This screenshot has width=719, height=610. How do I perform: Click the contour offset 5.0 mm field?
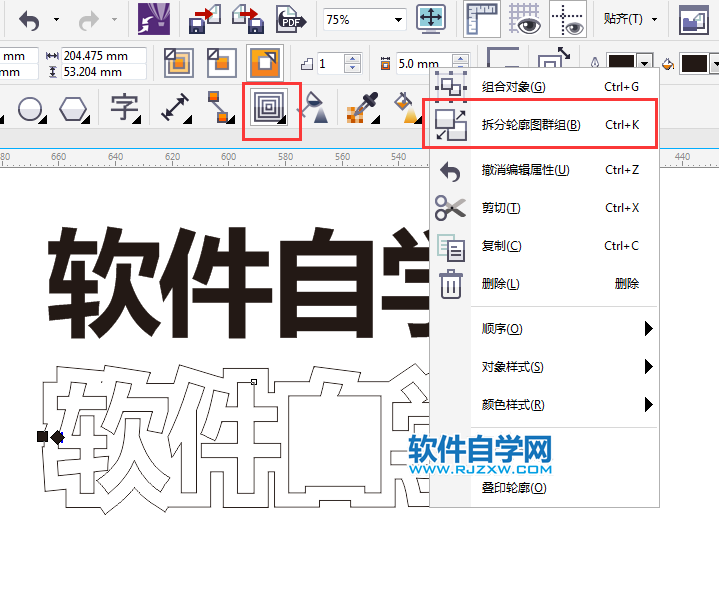pos(423,64)
